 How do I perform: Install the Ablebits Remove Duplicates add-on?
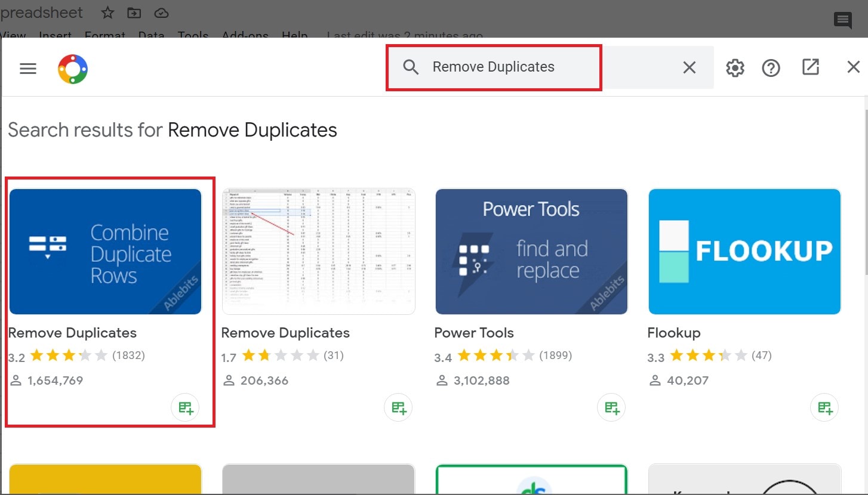tap(185, 407)
